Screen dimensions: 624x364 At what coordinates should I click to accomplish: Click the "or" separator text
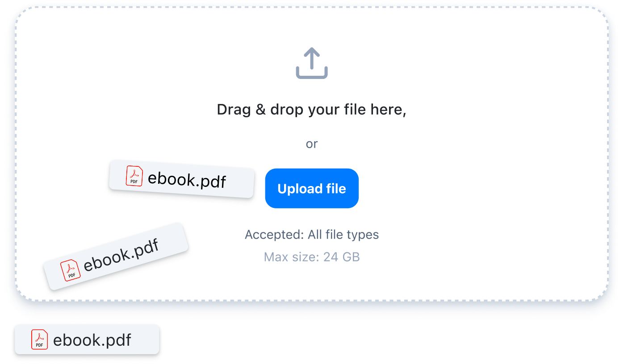point(312,144)
